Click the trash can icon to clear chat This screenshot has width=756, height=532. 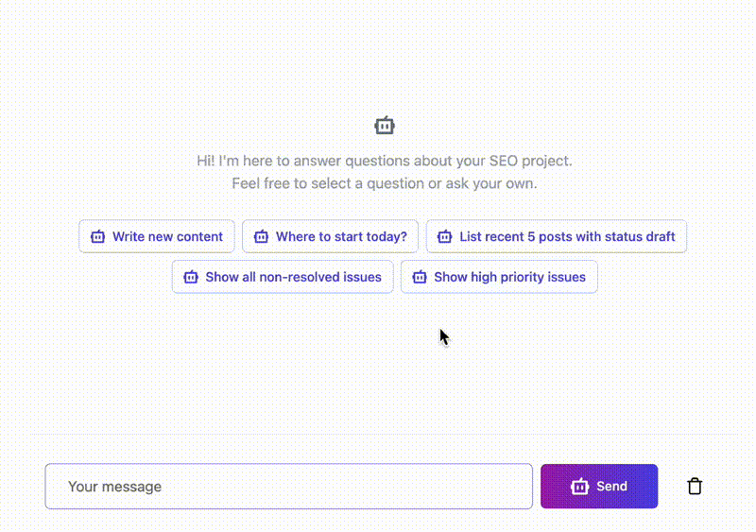tap(695, 487)
